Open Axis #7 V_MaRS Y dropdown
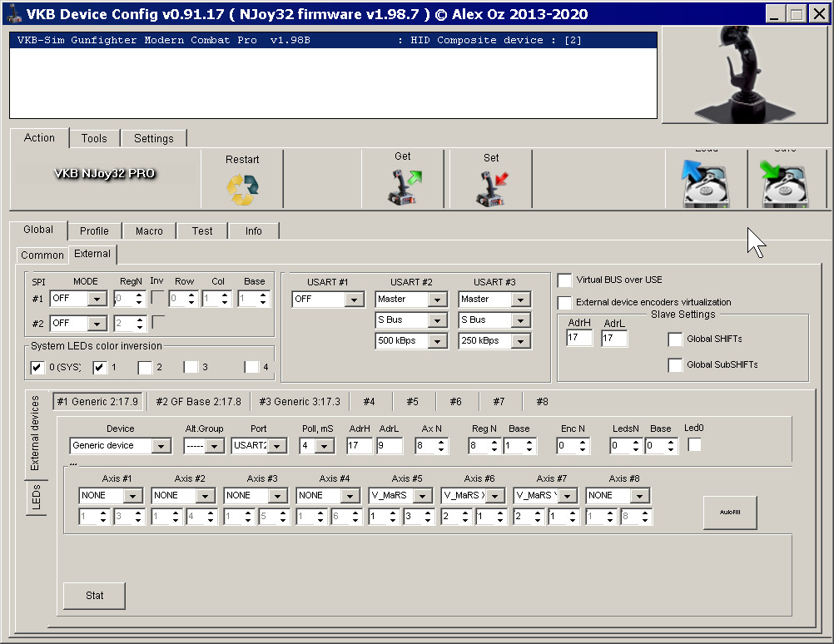Image resolution: width=834 pixels, height=644 pixels. click(x=567, y=496)
